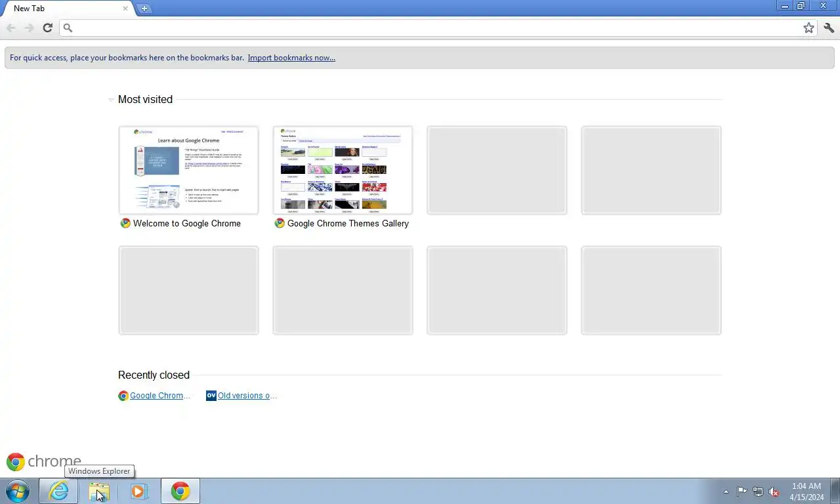Launch Windows Media Player from the taskbar
This screenshot has height=504, width=840.
[x=138, y=491]
